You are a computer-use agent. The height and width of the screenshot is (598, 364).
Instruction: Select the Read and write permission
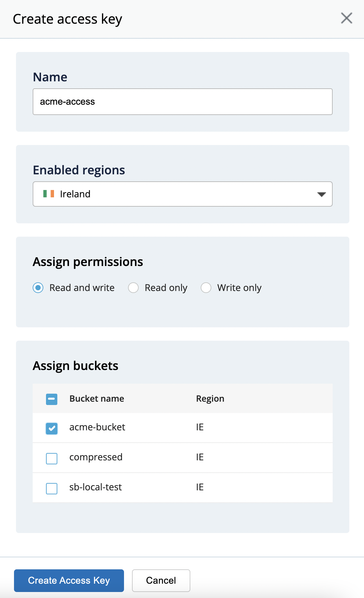(x=38, y=288)
